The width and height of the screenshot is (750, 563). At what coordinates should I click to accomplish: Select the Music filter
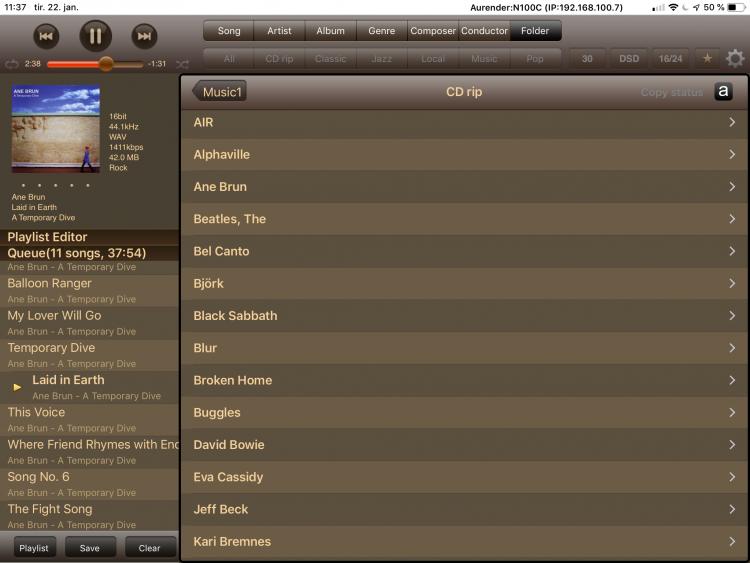pos(484,59)
